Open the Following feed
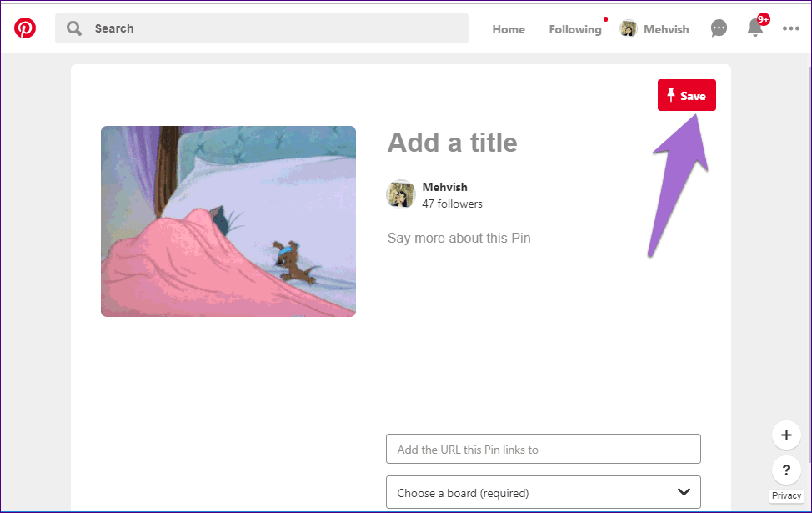Viewport: 812px width, 513px height. click(x=575, y=29)
